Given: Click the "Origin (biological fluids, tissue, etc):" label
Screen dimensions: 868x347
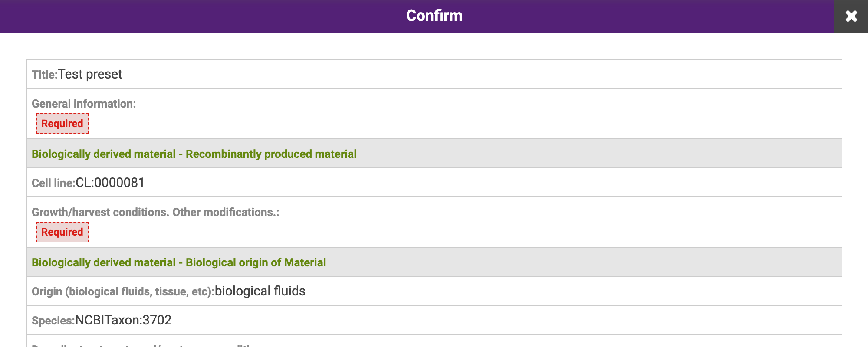Looking at the screenshot, I should tap(123, 291).
